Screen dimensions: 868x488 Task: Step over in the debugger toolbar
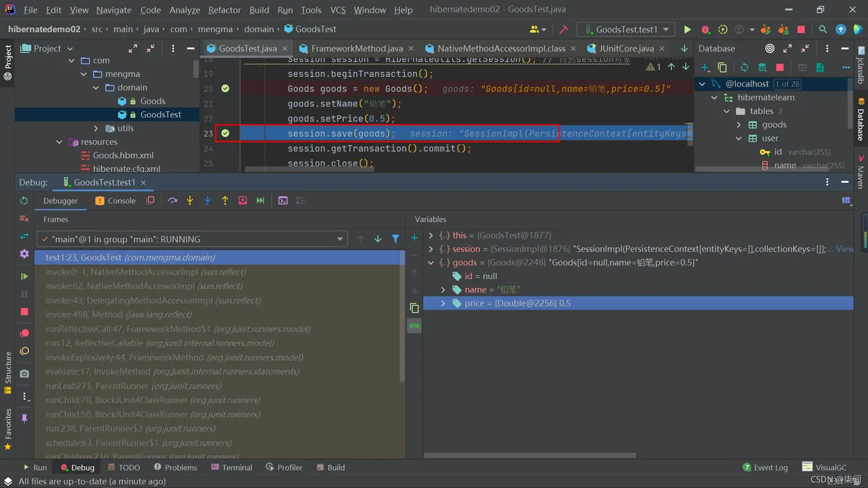[x=172, y=201]
